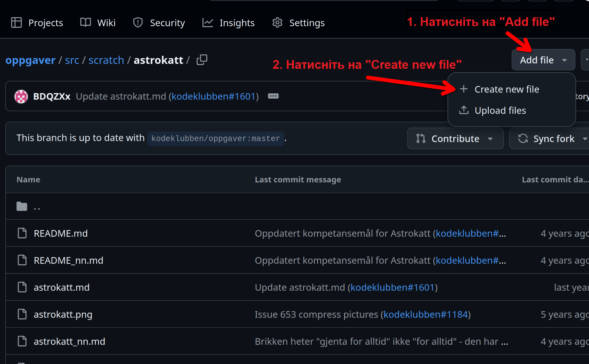Viewport: 589px width, 364px height.
Task: Expand the commit message ellipsis button
Action: point(273,96)
